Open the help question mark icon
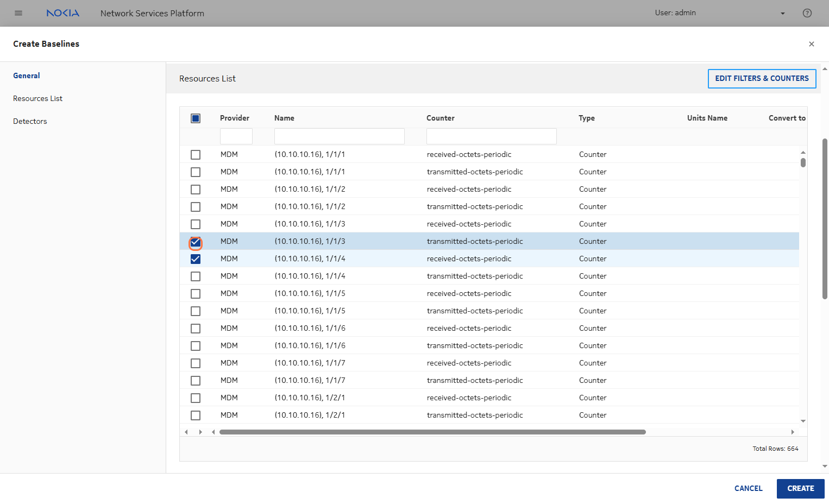This screenshot has height=504, width=829. tap(807, 13)
